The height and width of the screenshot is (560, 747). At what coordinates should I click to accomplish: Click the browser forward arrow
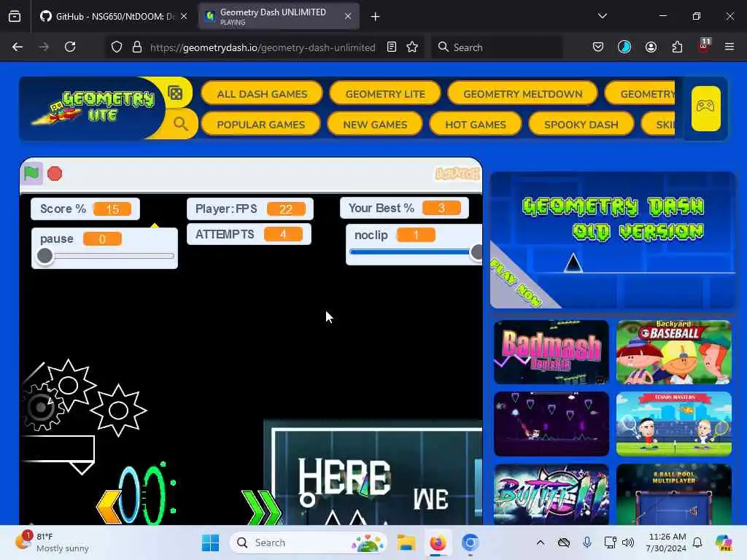click(43, 47)
